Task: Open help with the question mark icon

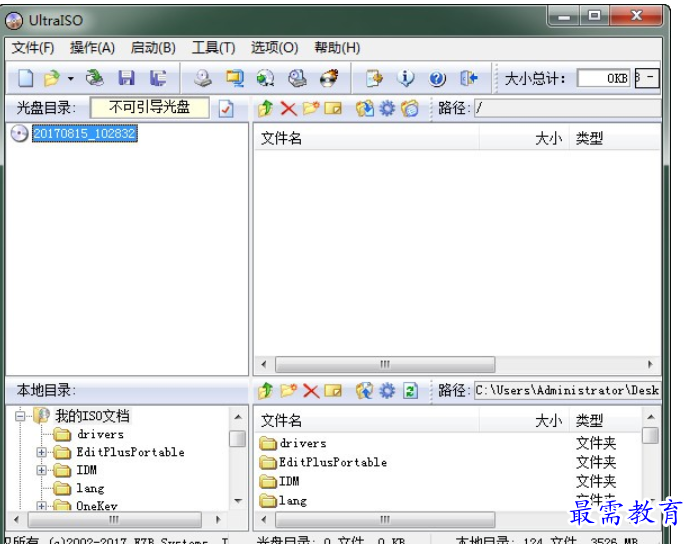Action: [x=437, y=79]
